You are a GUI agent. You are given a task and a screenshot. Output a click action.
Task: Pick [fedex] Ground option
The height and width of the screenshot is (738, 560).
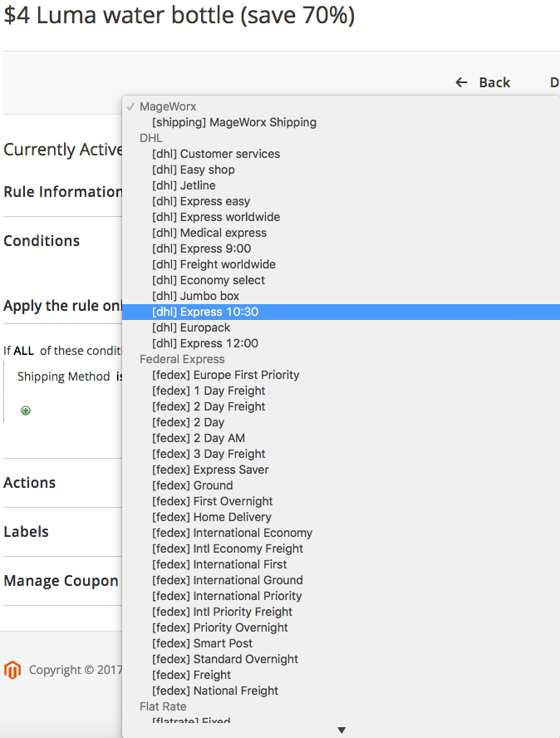coord(341,485)
